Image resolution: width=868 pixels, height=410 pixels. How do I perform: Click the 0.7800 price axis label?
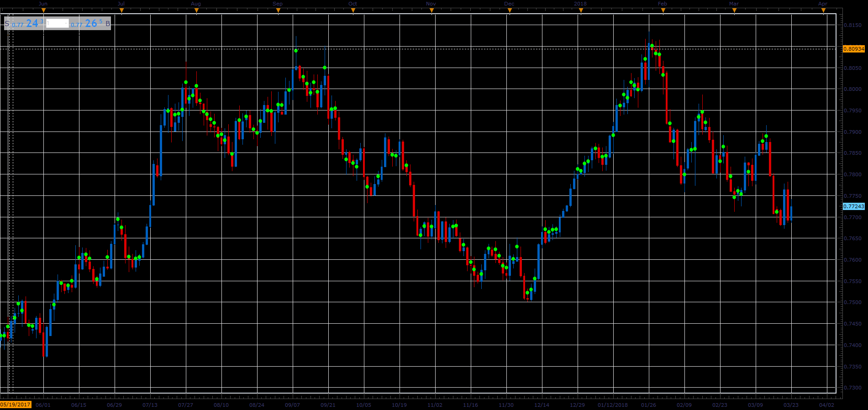852,175
